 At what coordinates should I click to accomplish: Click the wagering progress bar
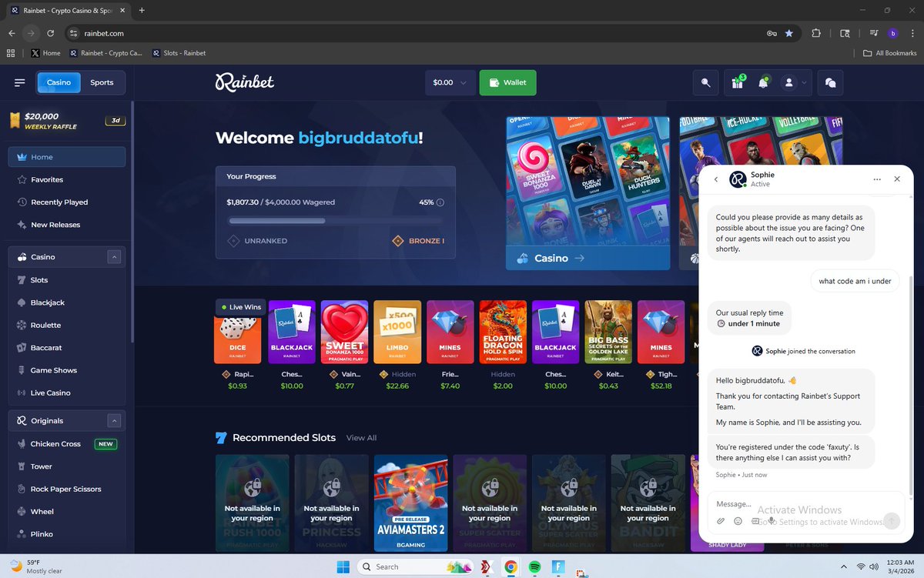[x=335, y=221]
